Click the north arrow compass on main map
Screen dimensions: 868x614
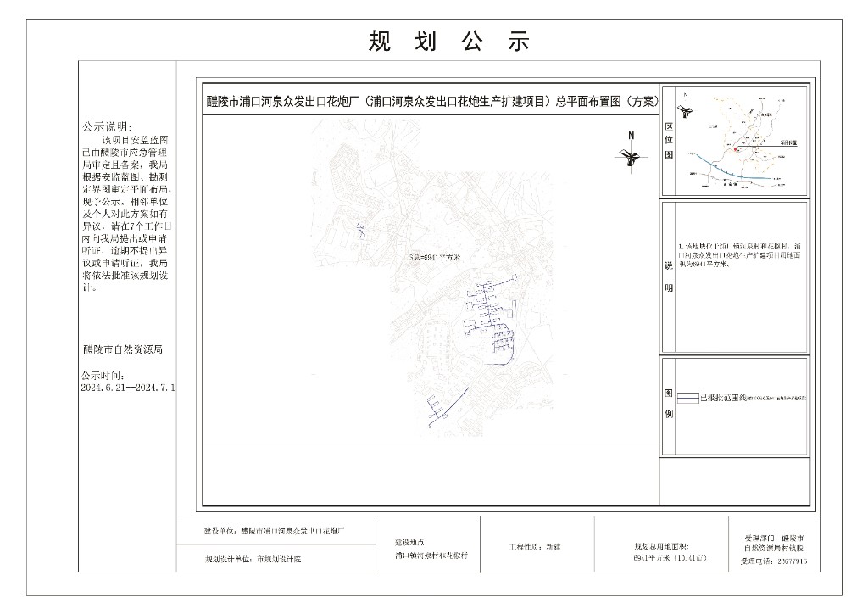[x=631, y=154]
